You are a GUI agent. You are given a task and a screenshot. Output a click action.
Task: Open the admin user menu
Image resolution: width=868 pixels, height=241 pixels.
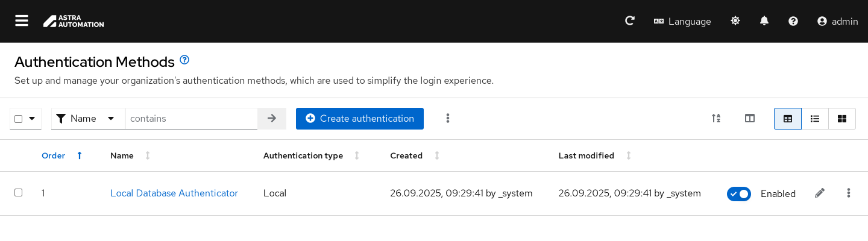point(837,21)
